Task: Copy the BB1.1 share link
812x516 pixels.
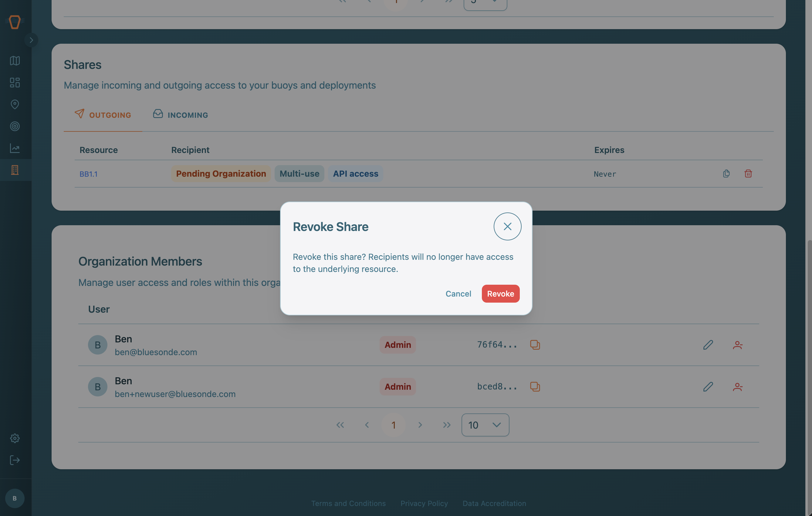Action: point(726,173)
